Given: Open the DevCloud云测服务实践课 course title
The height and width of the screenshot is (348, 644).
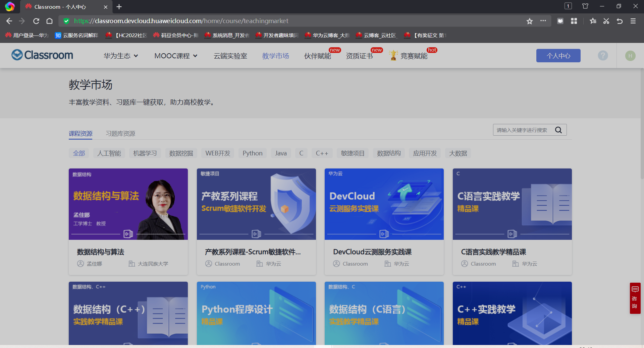Looking at the screenshot, I should pos(372,252).
